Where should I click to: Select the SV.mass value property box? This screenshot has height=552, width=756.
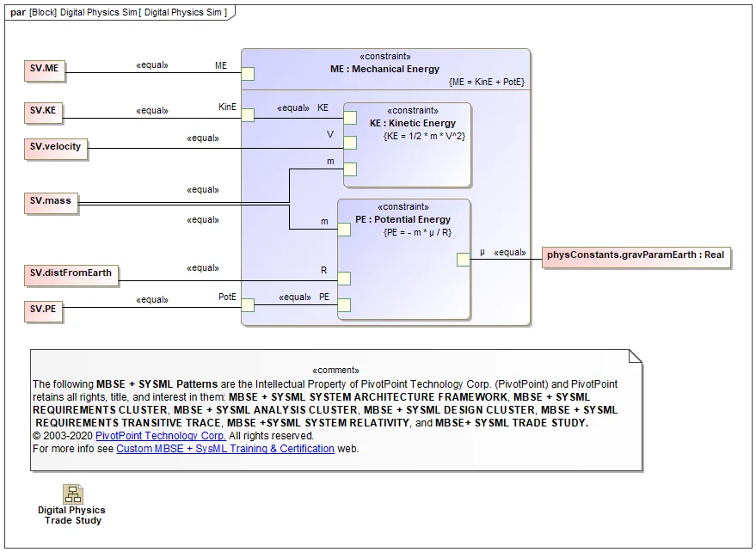(51, 203)
